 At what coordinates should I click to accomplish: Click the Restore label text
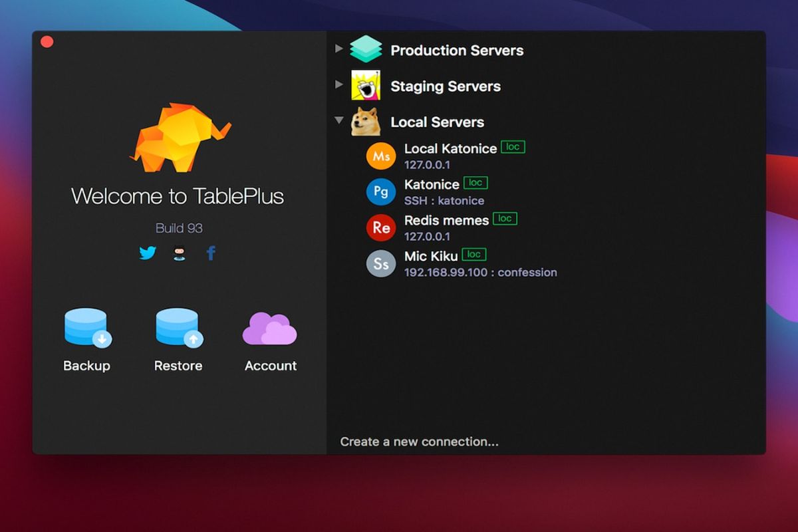tap(178, 366)
